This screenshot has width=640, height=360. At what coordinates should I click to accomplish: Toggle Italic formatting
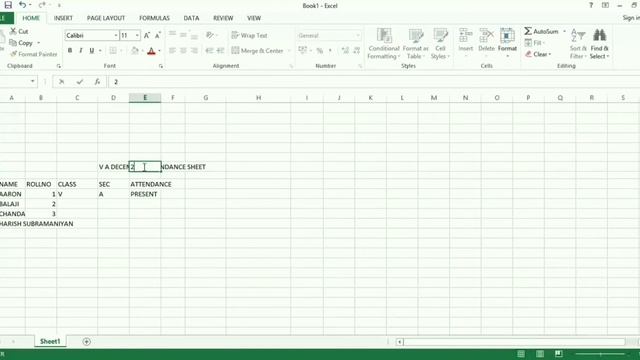click(x=80, y=51)
